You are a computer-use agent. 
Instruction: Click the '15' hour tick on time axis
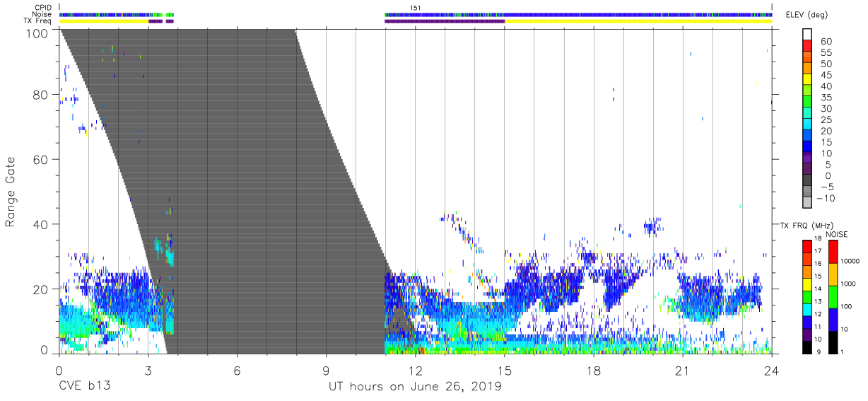[504, 370]
